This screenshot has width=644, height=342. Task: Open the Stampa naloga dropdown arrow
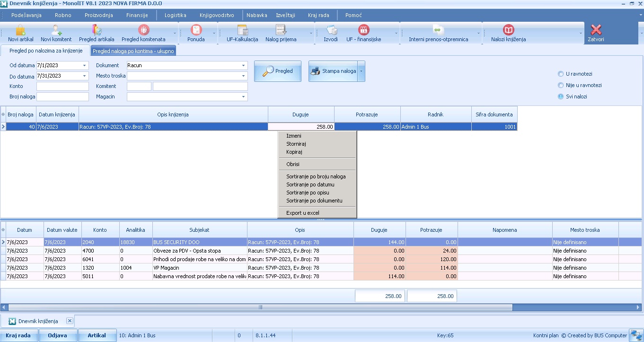361,71
